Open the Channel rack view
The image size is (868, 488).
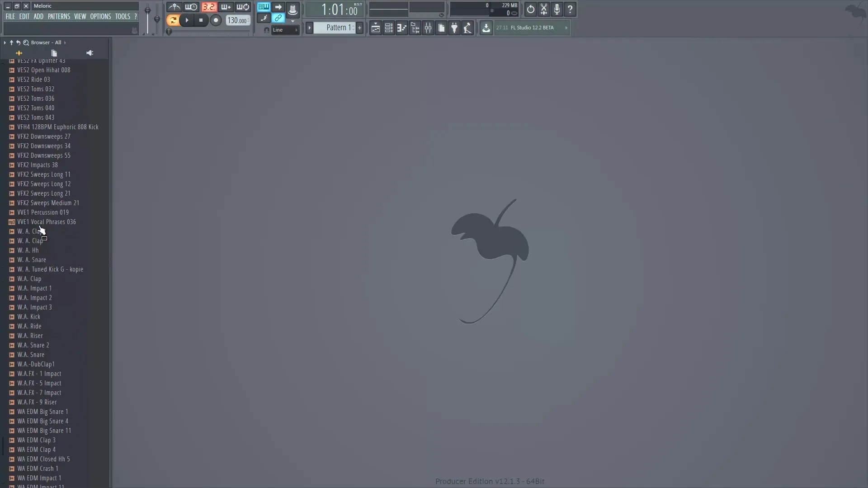(x=388, y=28)
